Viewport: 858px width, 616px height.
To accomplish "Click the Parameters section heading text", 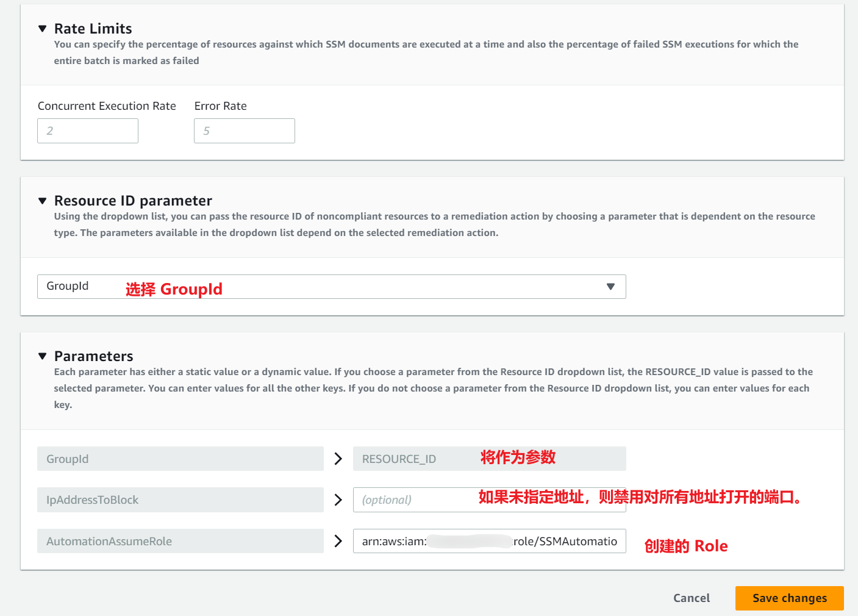I will [x=93, y=356].
